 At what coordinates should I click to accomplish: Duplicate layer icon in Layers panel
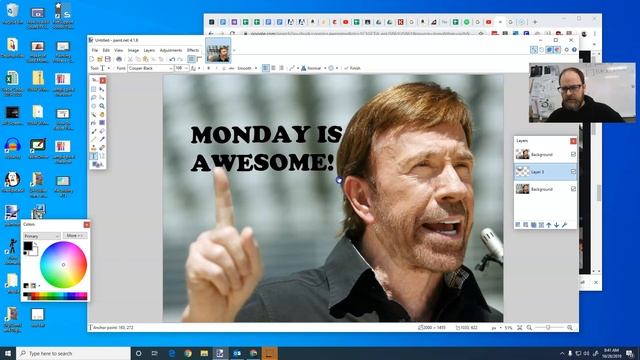pos(533,225)
